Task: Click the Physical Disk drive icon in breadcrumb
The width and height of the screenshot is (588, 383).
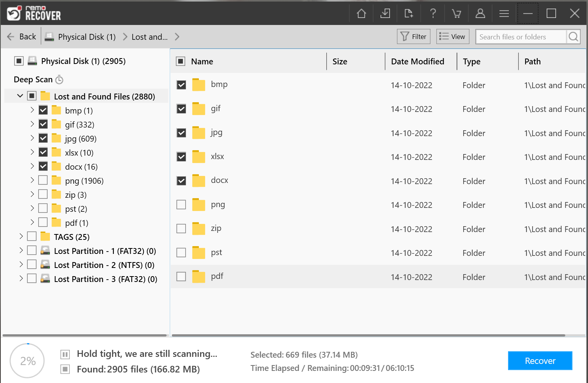Action: point(49,37)
